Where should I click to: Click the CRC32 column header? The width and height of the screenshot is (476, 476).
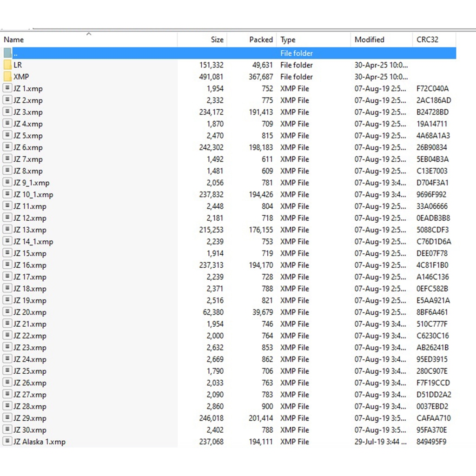click(427, 40)
